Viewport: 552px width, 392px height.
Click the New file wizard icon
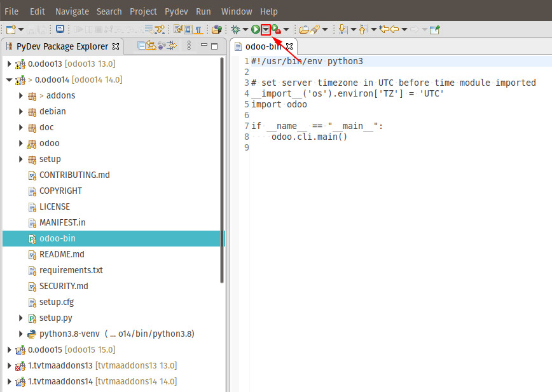pyautogui.click(x=11, y=29)
